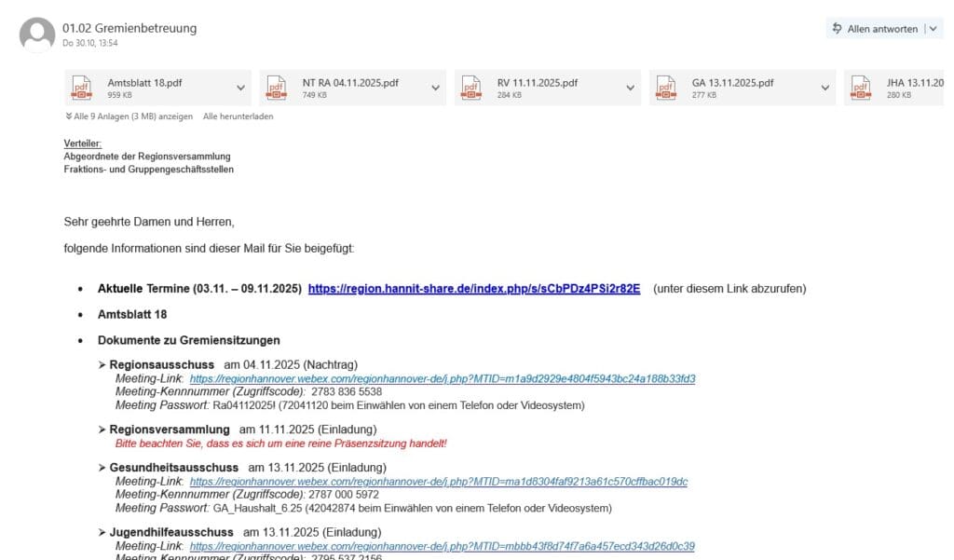Viewport: 954px width, 560px height.
Task: Open Gesundheitsausschuss Webex meeting link
Action: point(438,482)
